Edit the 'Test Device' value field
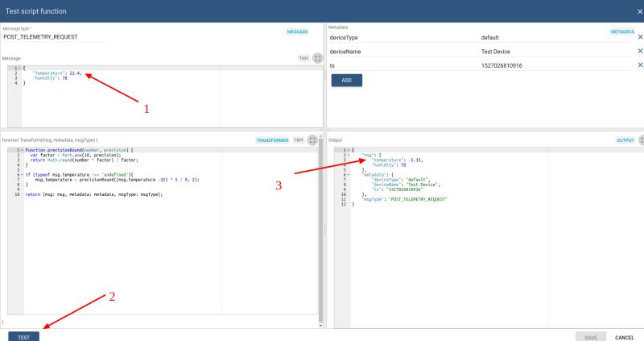The width and height of the screenshot is (644, 341). click(555, 52)
